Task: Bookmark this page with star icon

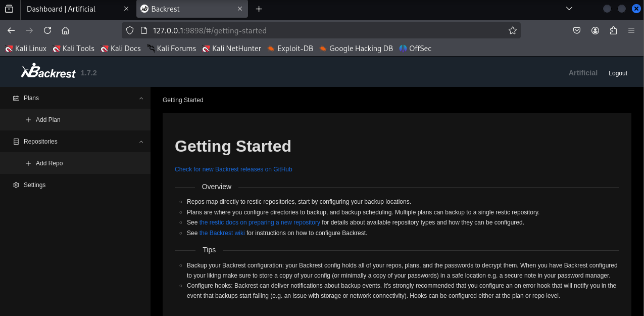Action: pyautogui.click(x=513, y=30)
